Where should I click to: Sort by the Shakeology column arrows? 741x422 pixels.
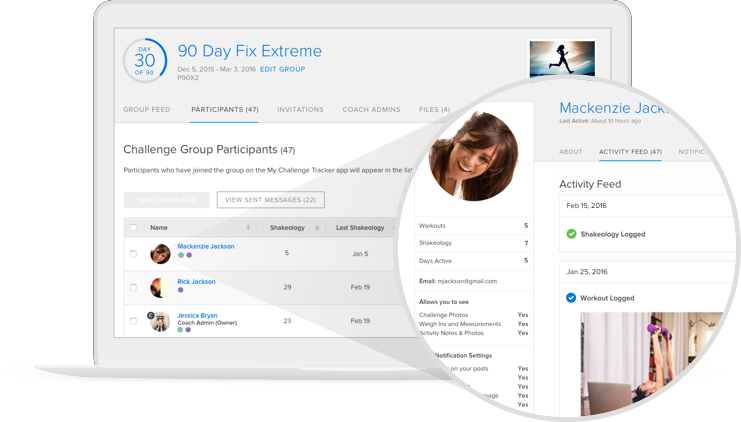tap(317, 227)
